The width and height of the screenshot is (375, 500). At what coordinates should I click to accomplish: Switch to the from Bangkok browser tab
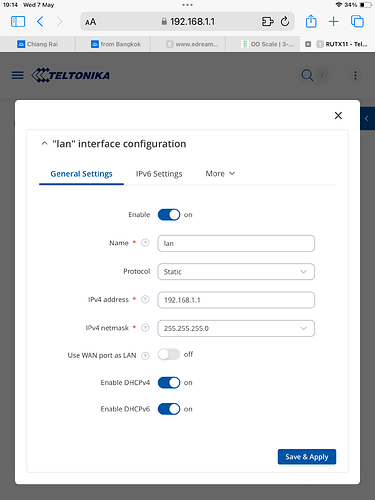113,44
